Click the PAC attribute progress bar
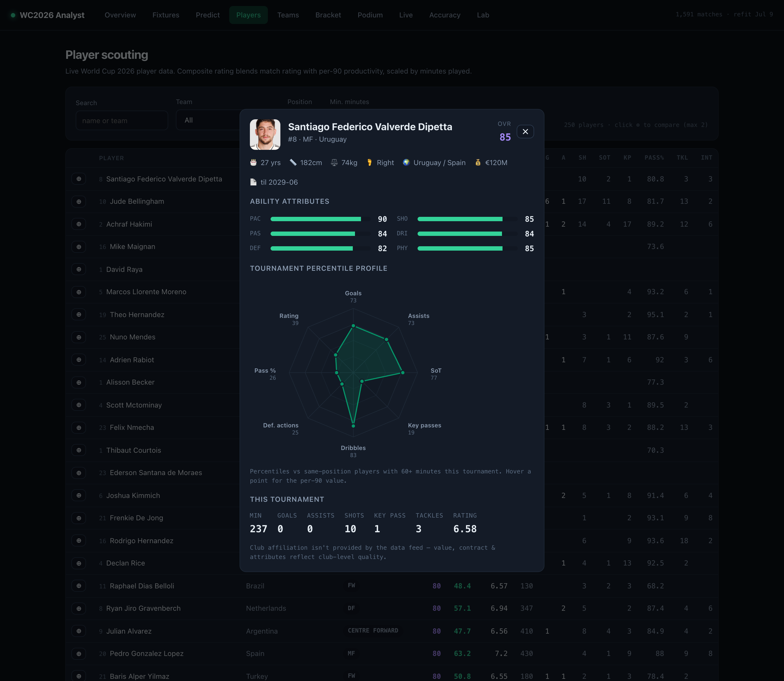Image resolution: width=784 pixels, height=681 pixels. pos(321,219)
